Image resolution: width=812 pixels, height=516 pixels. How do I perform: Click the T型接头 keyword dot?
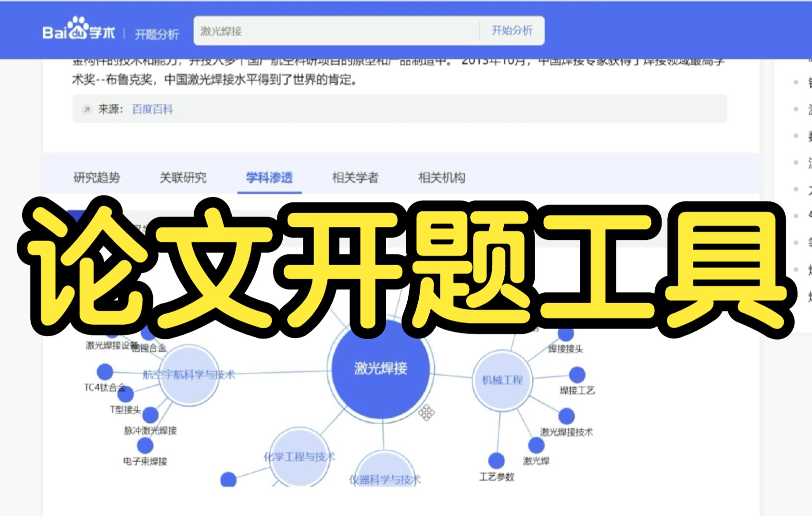pyautogui.click(x=126, y=395)
